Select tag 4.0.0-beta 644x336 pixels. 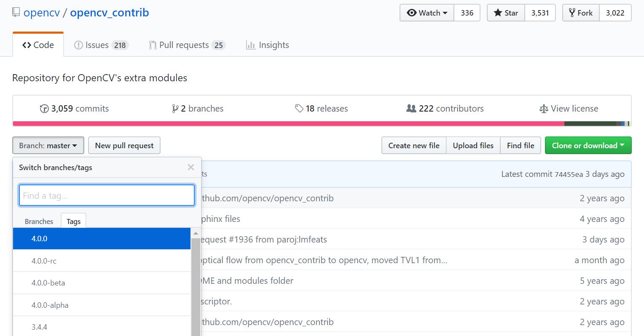coord(102,283)
